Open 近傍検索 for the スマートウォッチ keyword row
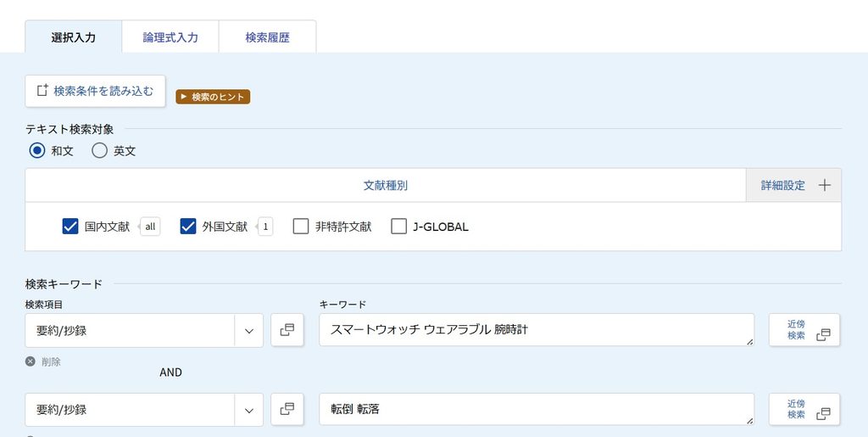Image resolution: width=868 pixels, height=437 pixels. [804, 330]
